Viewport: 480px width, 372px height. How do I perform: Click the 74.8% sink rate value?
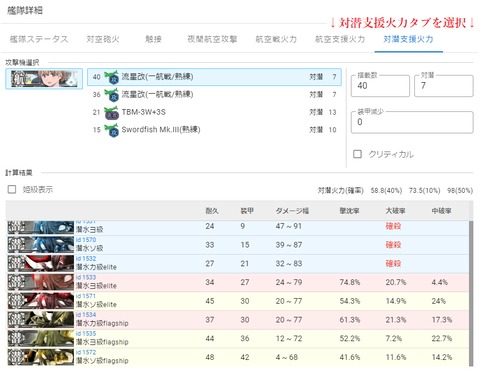(350, 282)
